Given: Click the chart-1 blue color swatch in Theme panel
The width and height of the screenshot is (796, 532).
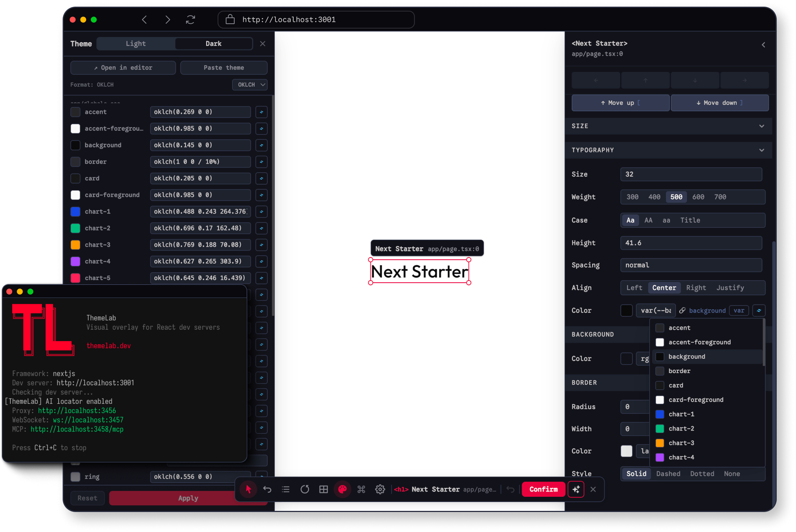Looking at the screenshot, I should (75, 212).
